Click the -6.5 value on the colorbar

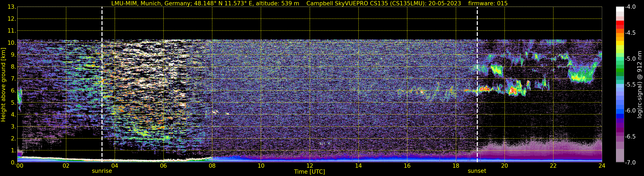[630, 137]
